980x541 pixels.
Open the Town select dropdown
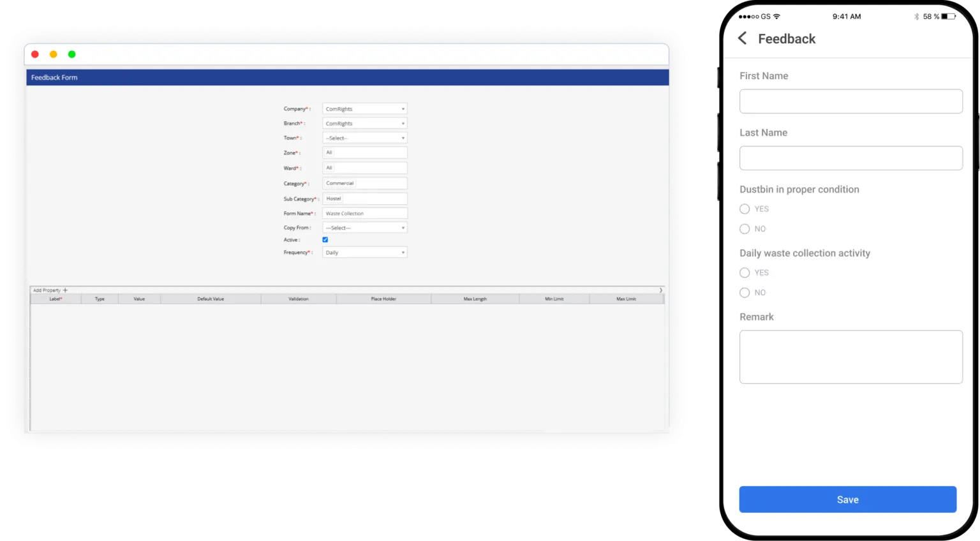(364, 138)
